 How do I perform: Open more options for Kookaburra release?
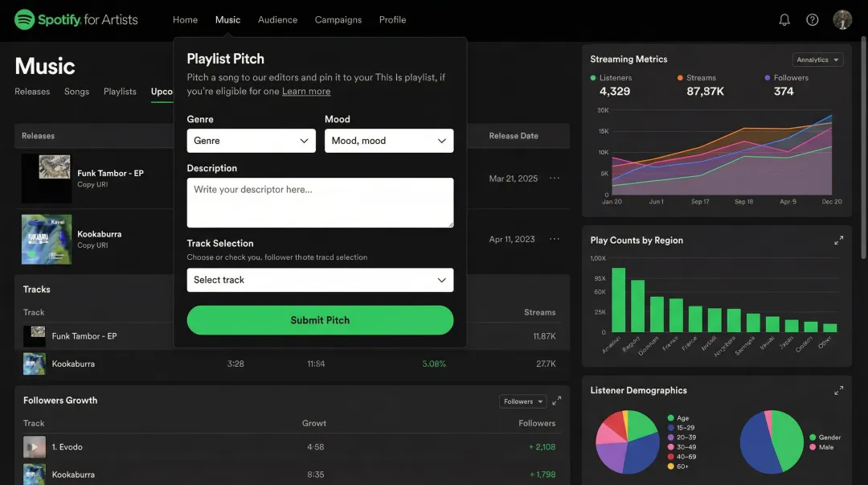point(555,239)
